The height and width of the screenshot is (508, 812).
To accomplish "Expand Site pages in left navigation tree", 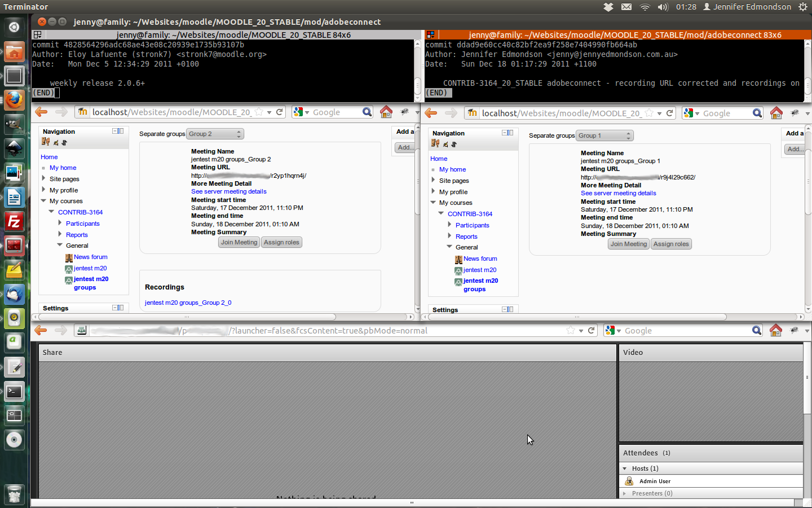I will [44, 178].
